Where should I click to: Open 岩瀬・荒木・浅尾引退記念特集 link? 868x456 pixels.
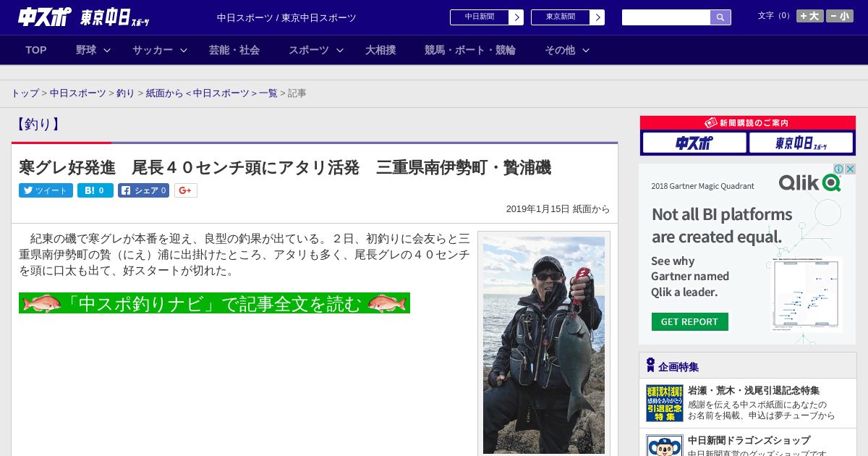point(754,390)
